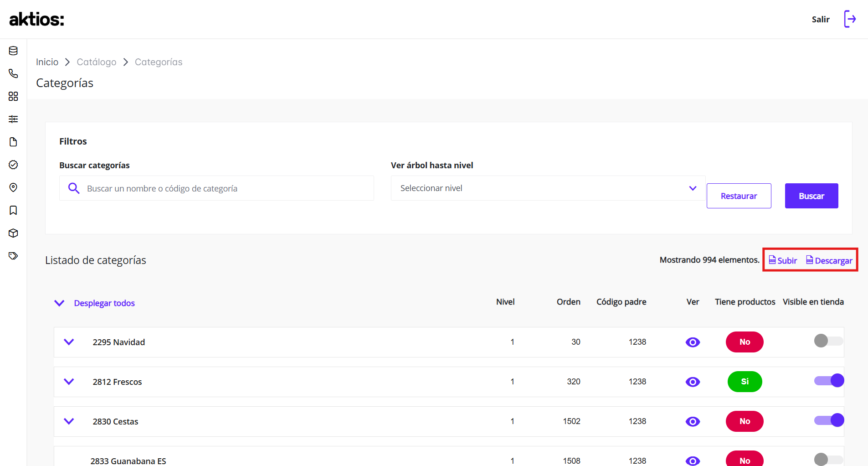868x466 pixels.
Task: Click the Categorías breadcrumb
Action: coord(159,62)
